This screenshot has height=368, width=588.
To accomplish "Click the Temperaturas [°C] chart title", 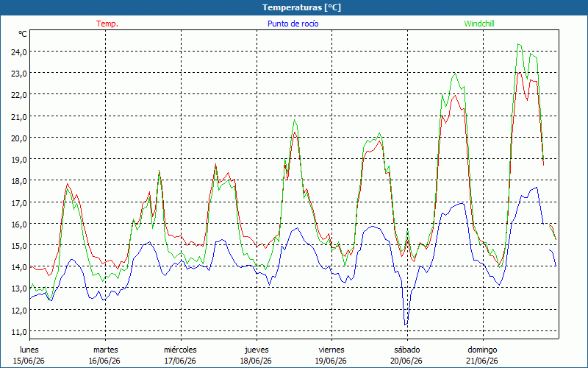I will point(301,7).
